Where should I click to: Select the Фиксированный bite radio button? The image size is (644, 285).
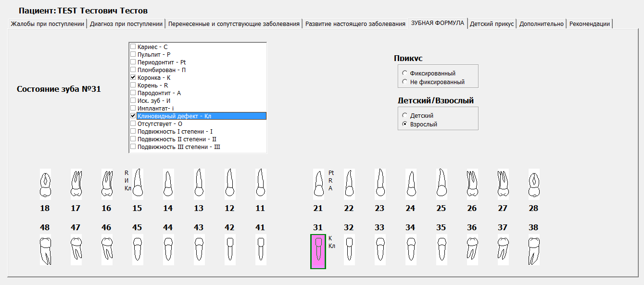tap(405, 74)
